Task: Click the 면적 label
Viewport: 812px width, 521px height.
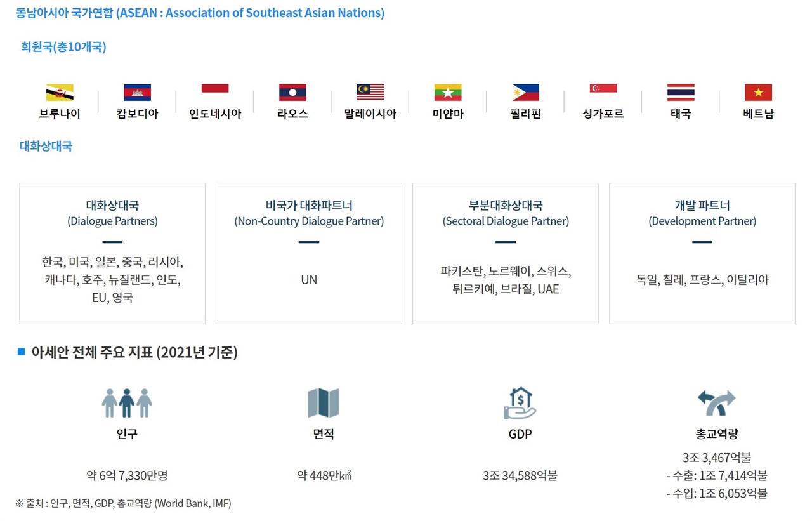Action: click(324, 435)
